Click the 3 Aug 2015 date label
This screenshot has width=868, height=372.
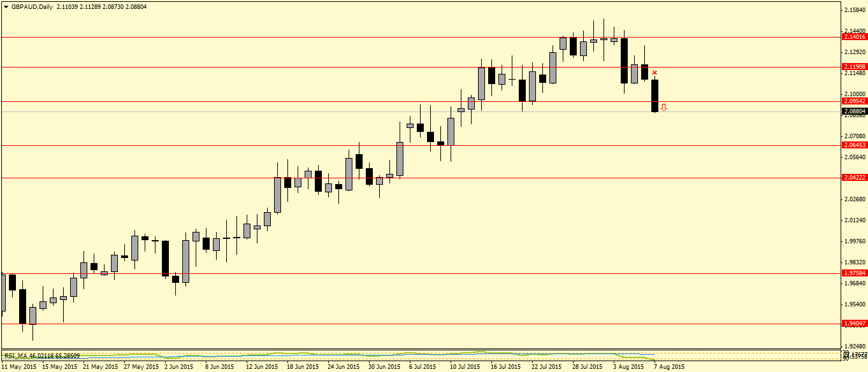628,367
